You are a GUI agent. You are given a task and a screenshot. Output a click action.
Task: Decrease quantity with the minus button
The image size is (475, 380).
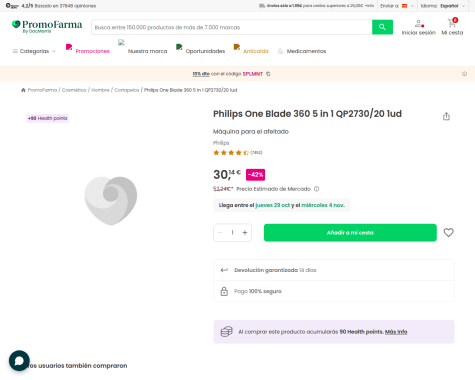220,233
